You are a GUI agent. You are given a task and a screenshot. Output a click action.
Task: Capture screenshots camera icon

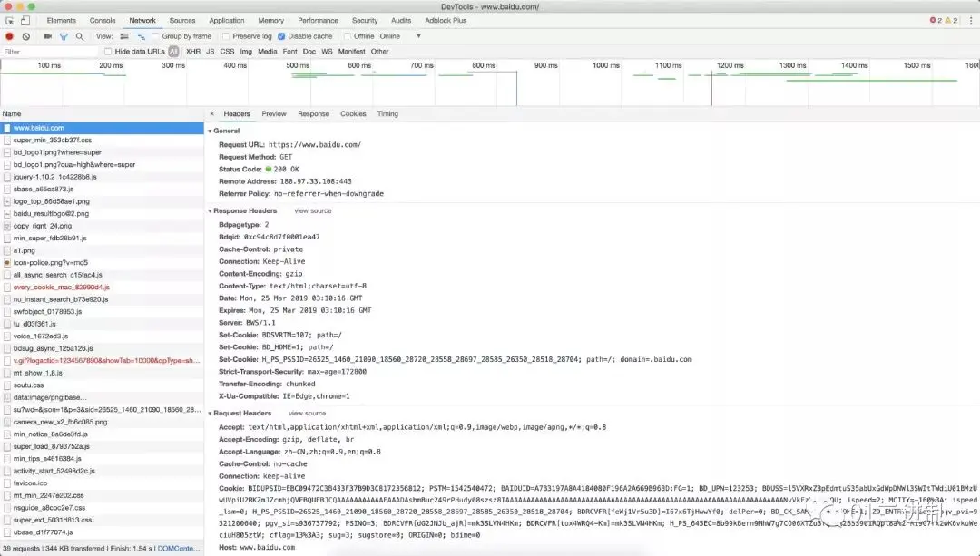[47, 36]
